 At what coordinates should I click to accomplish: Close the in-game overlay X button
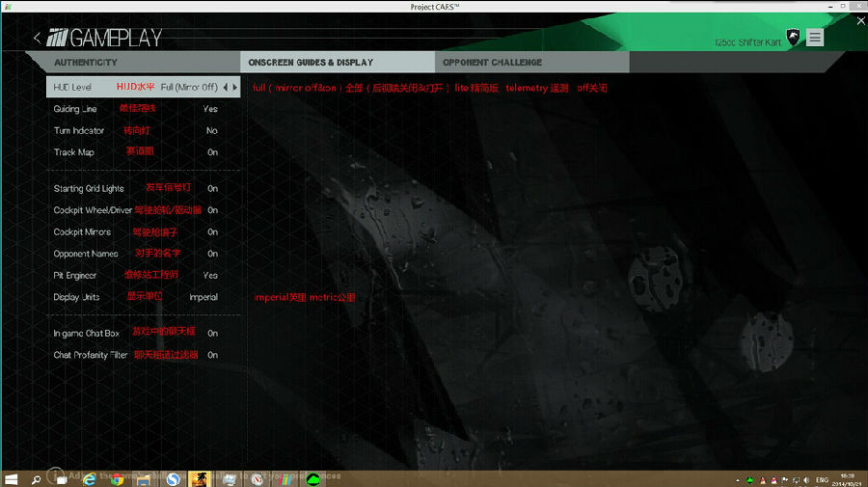tap(861, 21)
